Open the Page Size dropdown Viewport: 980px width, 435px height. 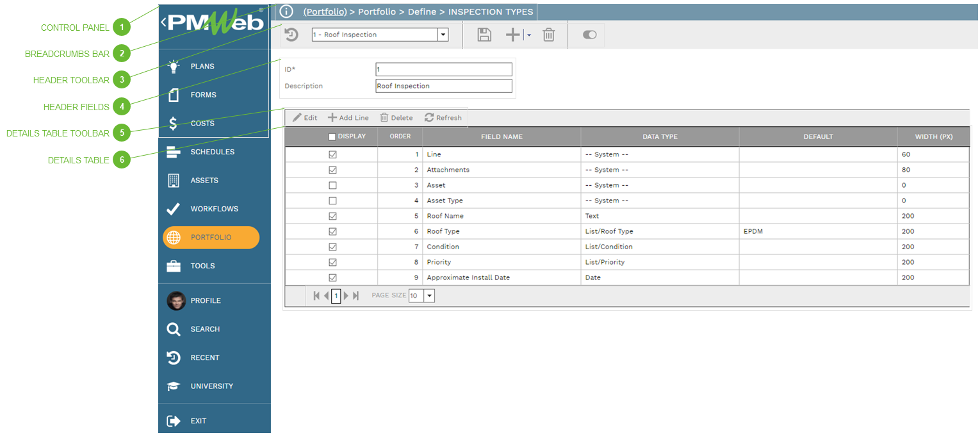pyautogui.click(x=430, y=296)
